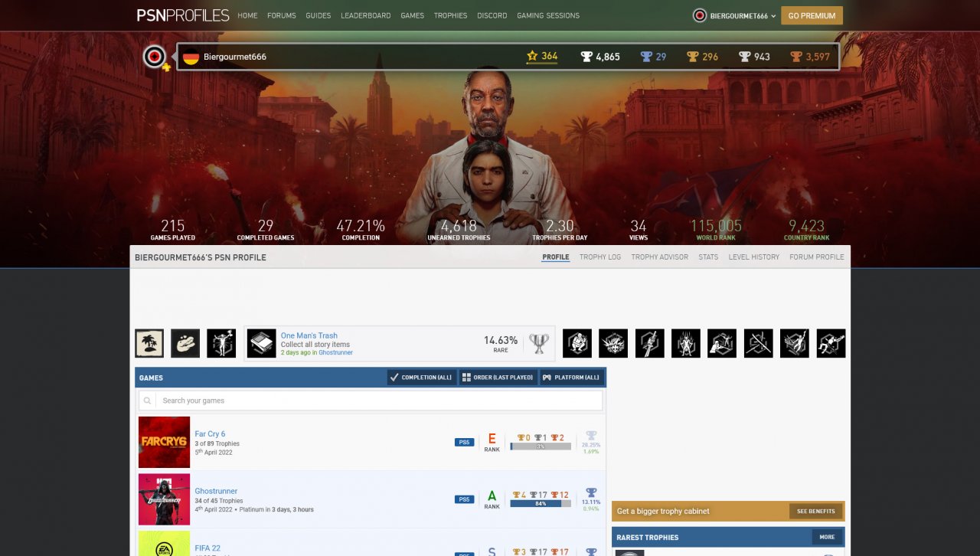Click the See Benefits button
This screenshot has width=980, height=556.
(x=816, y=511)
